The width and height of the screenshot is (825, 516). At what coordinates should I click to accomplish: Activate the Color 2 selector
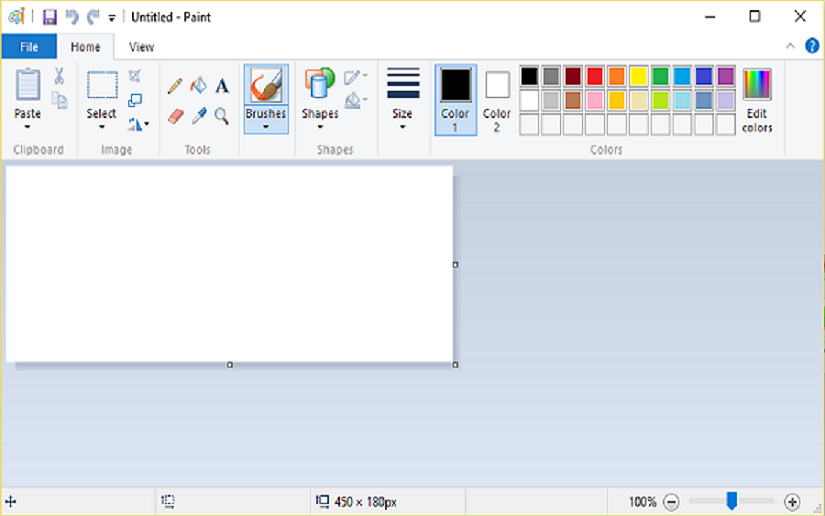point(497,100)
